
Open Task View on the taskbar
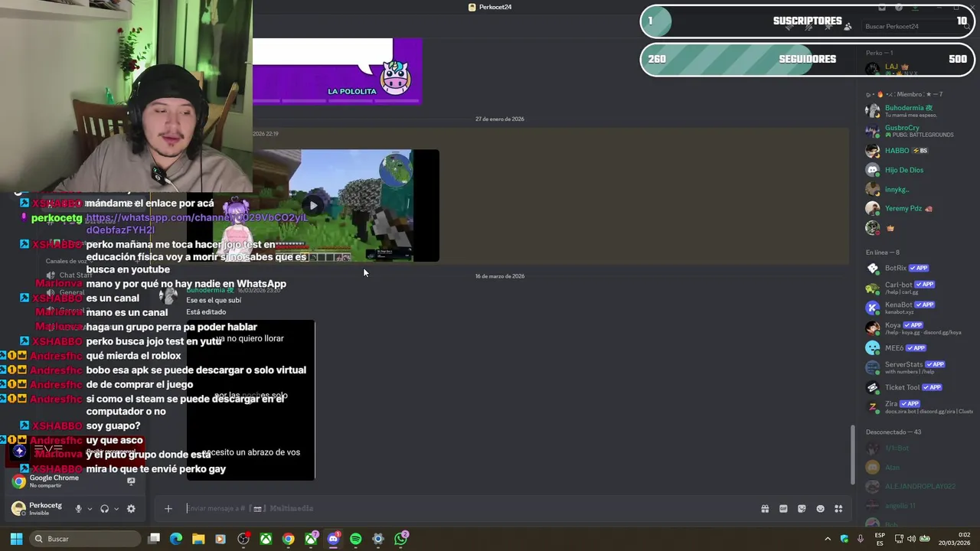[x=154, y=539]
